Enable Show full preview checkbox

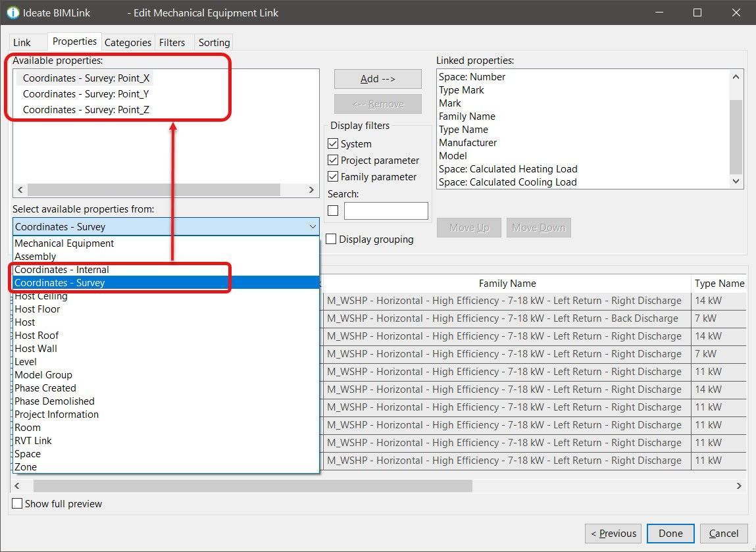point(17,503)
